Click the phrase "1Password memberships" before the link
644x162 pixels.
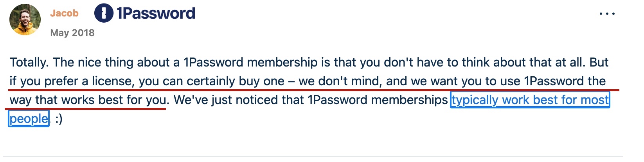[x=378, y=100]
